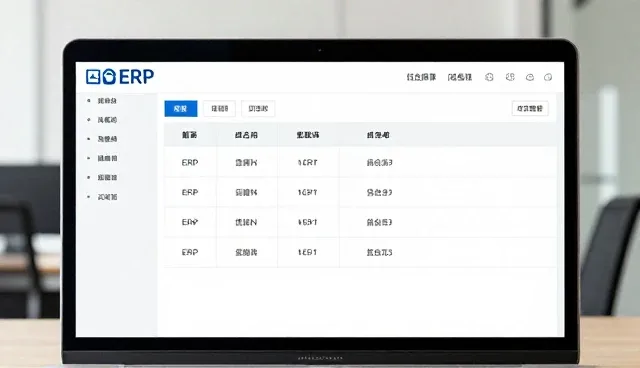Screen dimensions: 640x368
Task: Open the first header text link
Action: click(x=421, y=77)
